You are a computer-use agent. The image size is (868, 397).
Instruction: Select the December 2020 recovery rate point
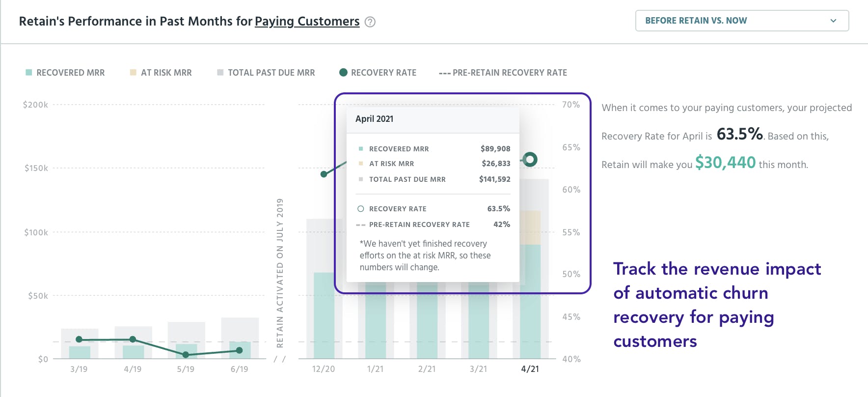324,174
